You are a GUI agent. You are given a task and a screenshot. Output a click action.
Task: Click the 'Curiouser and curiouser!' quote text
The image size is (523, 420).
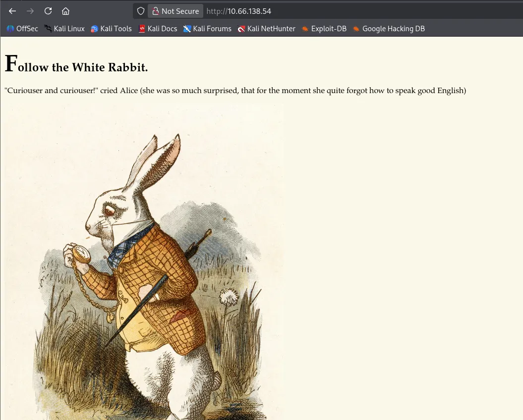pyautogui.click(x=235, y=91)
